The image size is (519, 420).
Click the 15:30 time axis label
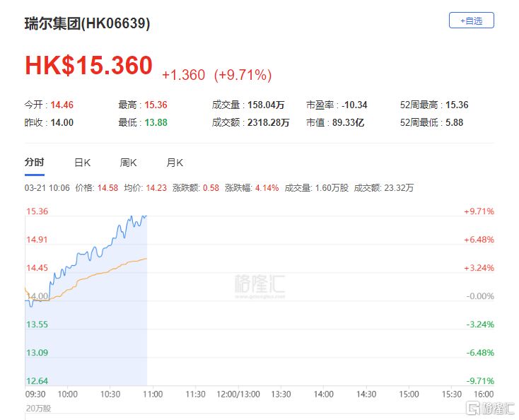452,394
